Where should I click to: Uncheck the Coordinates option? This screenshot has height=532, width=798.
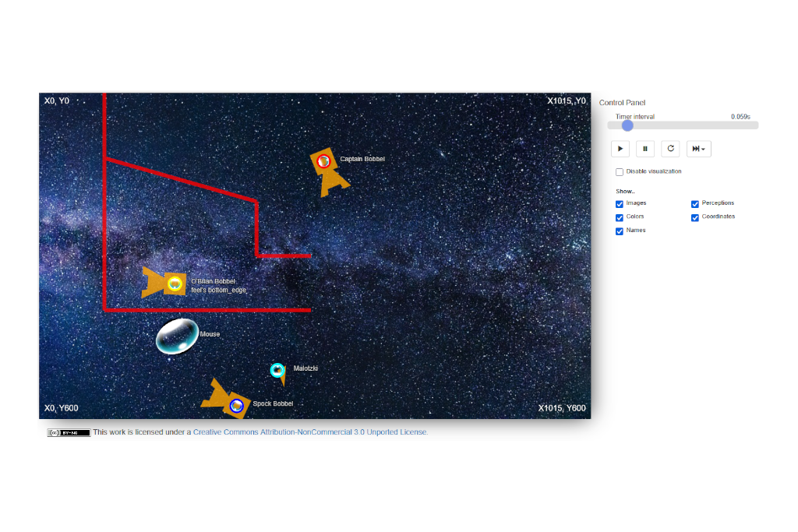[x=695, y=217]
